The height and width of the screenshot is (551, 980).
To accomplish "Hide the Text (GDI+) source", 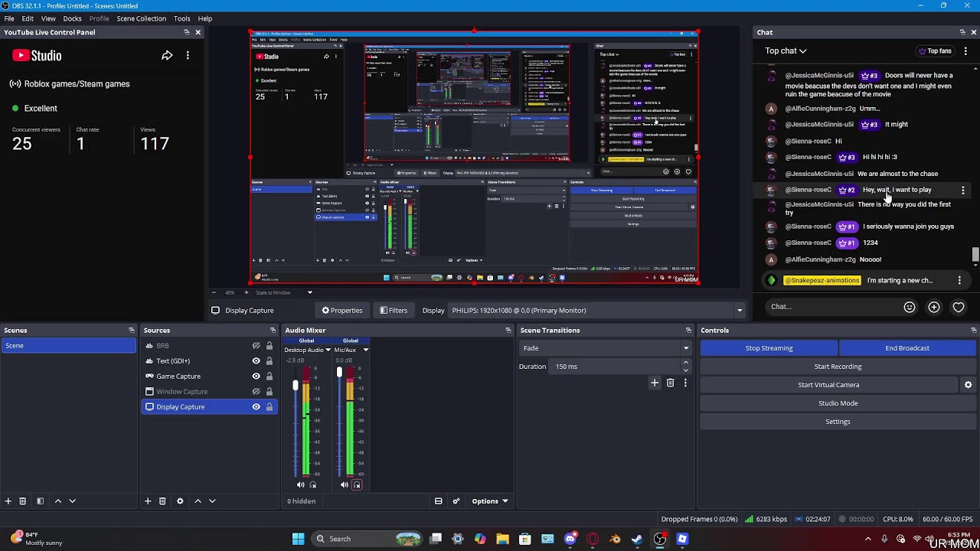I will pyautogui.click(x=256, y=361).
